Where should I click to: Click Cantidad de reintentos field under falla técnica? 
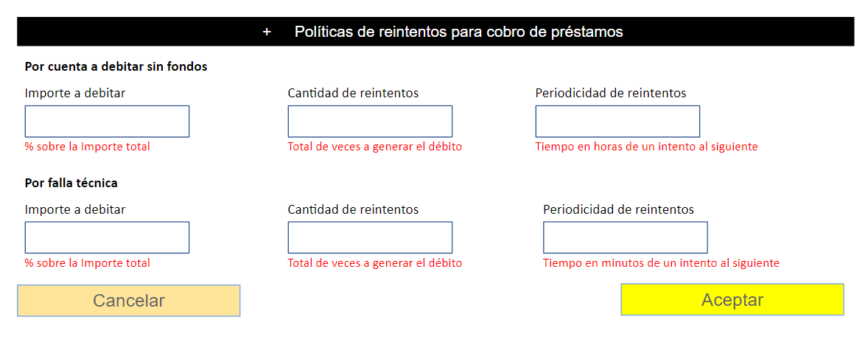[370, 237]
